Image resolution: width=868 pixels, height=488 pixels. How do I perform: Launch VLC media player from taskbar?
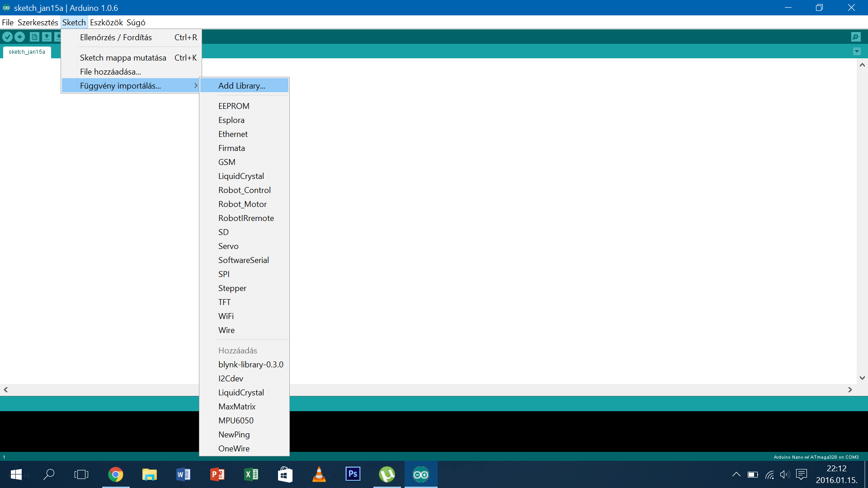(319, 474)
